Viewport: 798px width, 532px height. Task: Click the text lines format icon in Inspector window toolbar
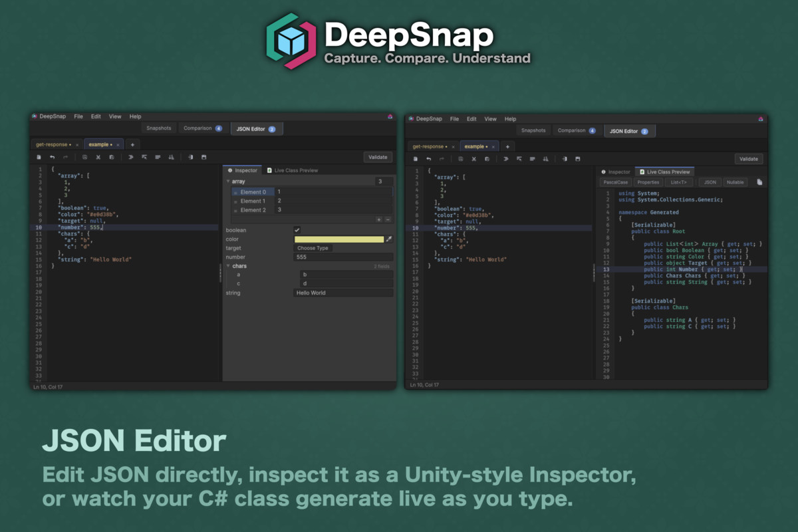pos(158,157)
